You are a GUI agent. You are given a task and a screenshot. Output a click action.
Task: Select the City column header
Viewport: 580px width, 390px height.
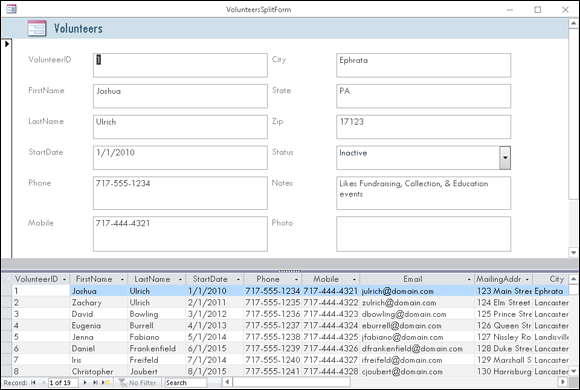pyautogui.click(x=550, y=279)
